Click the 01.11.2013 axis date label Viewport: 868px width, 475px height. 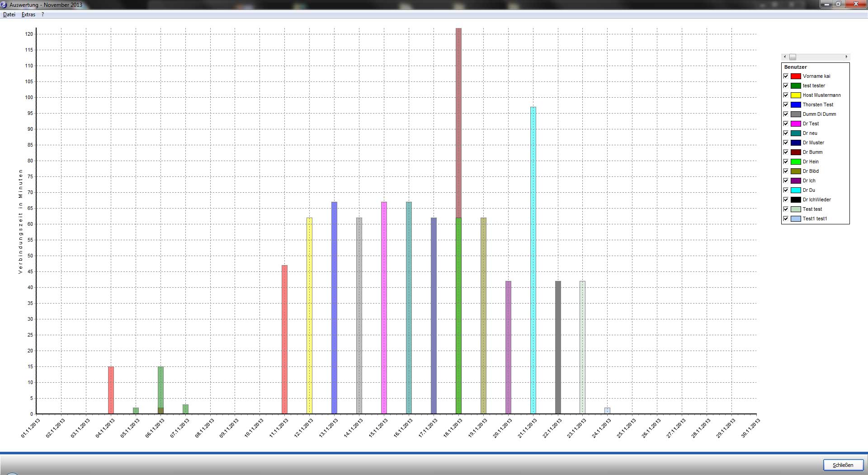[x=30, y=428]
